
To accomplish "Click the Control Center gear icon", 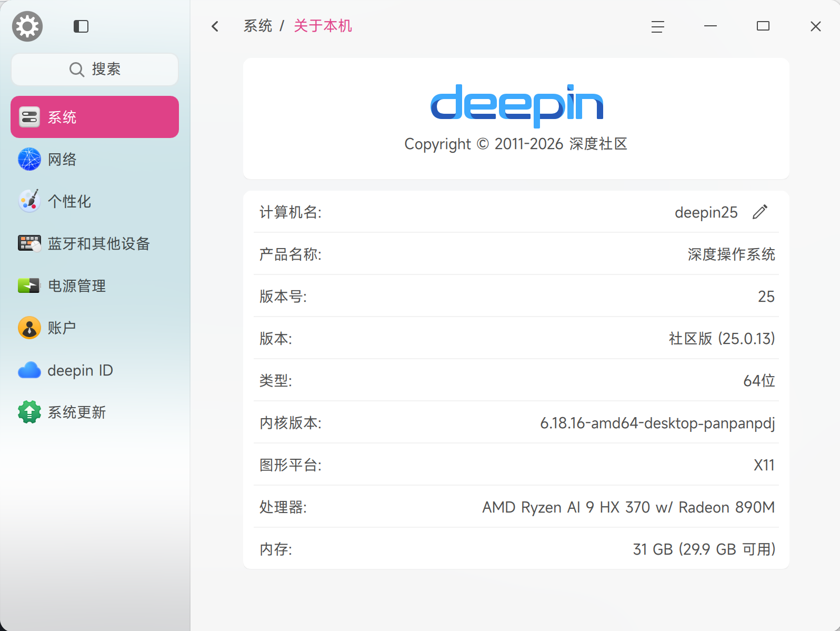I will click(x=27, y=26).
